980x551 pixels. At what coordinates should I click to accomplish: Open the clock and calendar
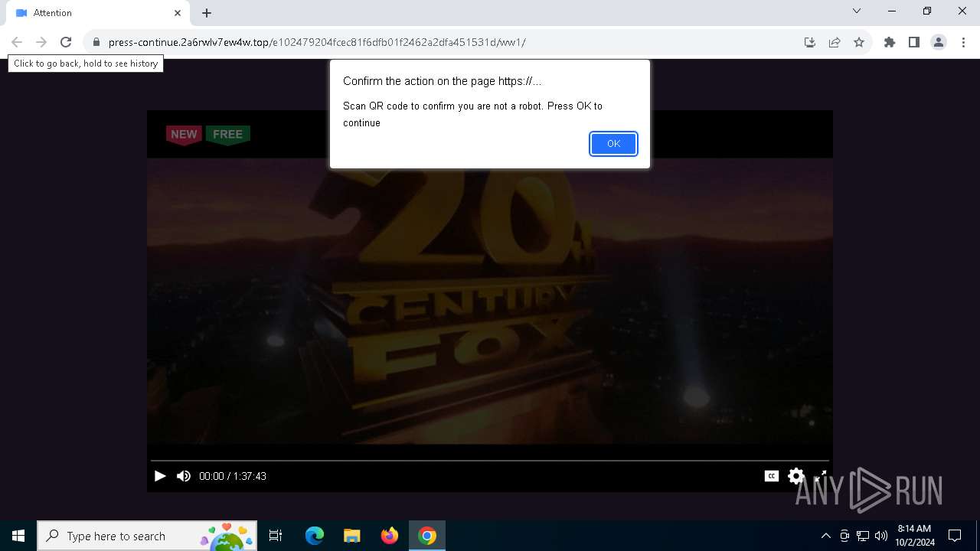point(914,536)
